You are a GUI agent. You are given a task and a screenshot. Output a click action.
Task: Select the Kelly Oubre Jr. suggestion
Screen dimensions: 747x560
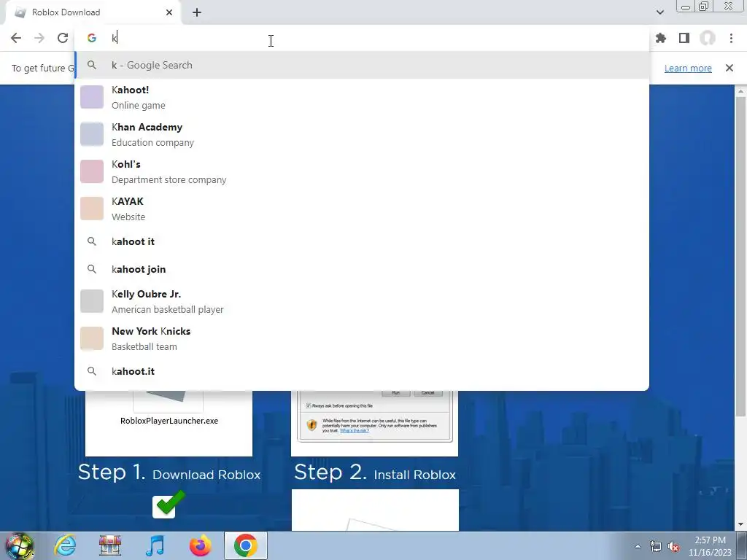pos(362,301)
